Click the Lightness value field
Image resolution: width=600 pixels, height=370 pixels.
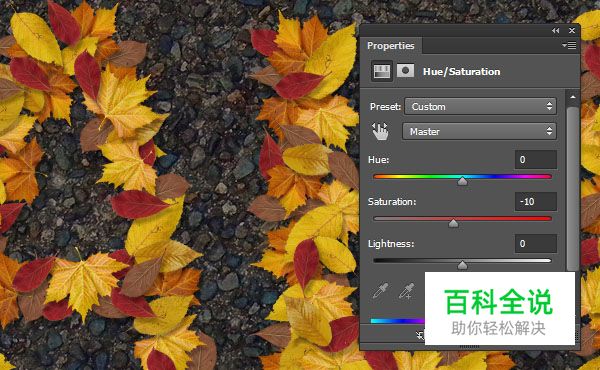(535, 244)
